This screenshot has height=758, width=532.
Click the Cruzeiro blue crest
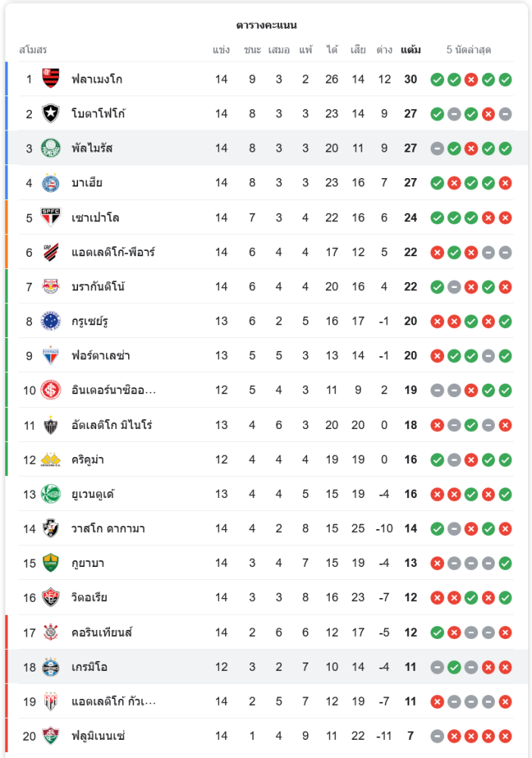coord(51,321)
